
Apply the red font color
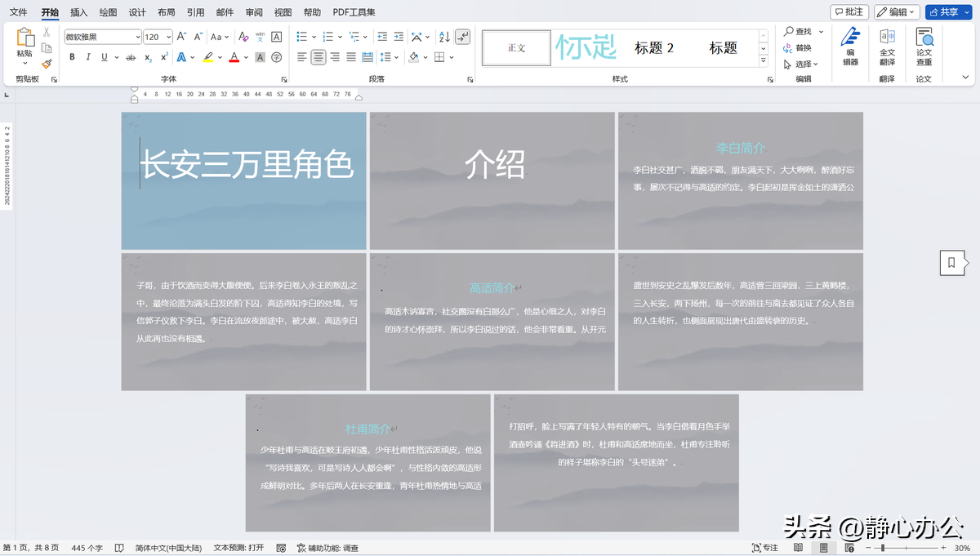coord(234,57)
